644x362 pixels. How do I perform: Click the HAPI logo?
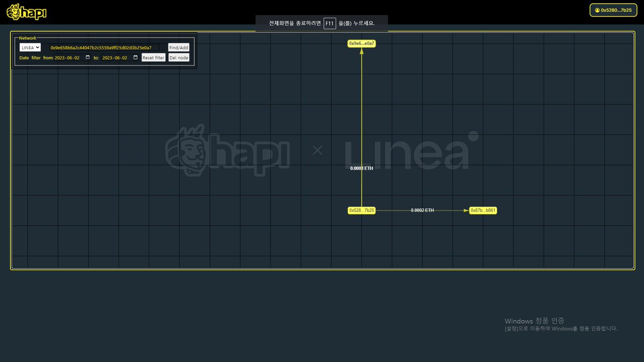[x=26, y=12]
